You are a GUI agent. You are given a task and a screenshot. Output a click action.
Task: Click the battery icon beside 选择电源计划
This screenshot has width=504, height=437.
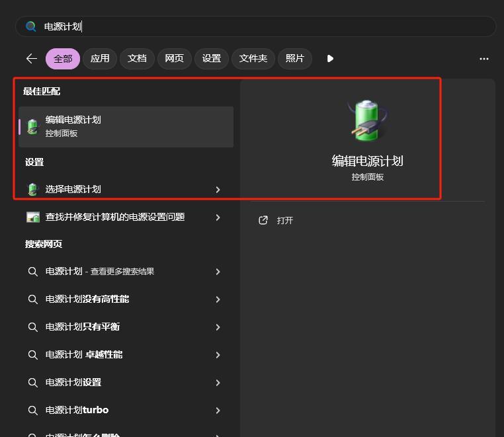click(x=32, y=190)
